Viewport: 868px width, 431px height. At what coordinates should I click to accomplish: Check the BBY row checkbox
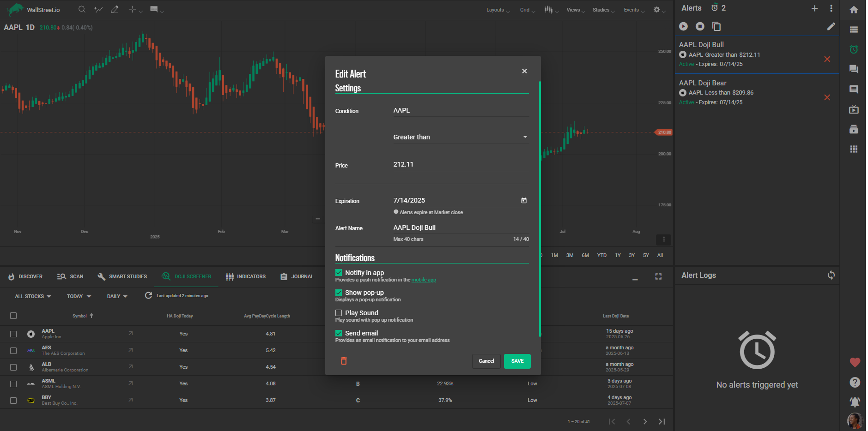[x=13, y=401]
